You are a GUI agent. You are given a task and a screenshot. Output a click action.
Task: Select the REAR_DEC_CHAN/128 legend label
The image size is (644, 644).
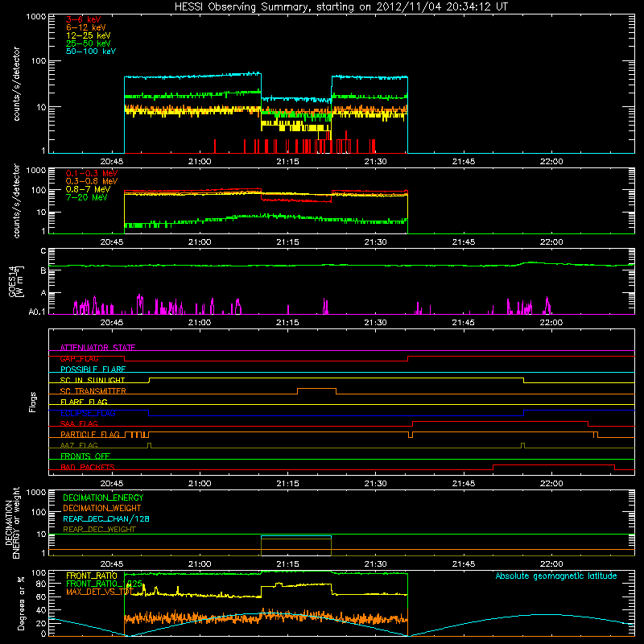[x=106, y=518]
